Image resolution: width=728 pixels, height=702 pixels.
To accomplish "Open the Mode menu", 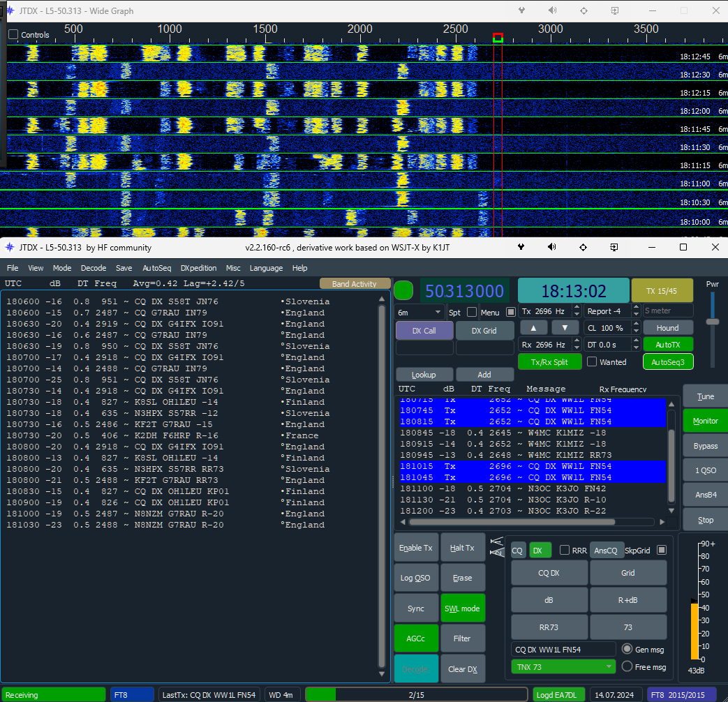I will [61, 268].
